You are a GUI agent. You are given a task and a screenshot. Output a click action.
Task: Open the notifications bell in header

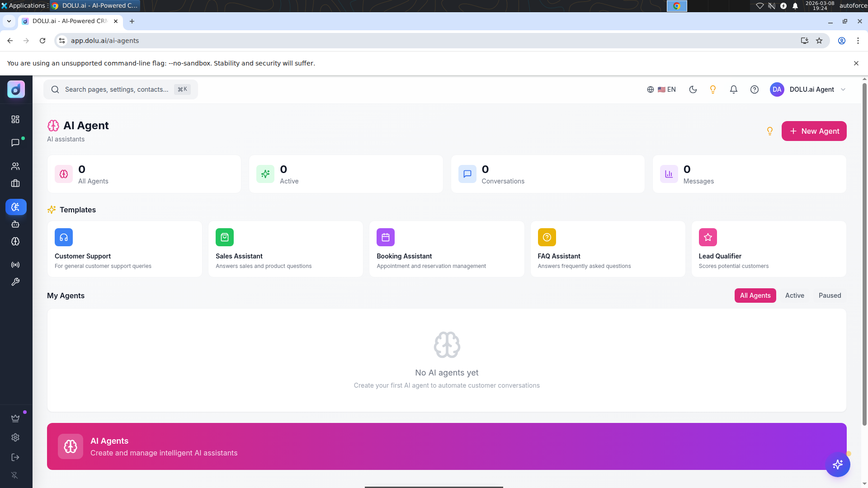(x=734, y=89)
